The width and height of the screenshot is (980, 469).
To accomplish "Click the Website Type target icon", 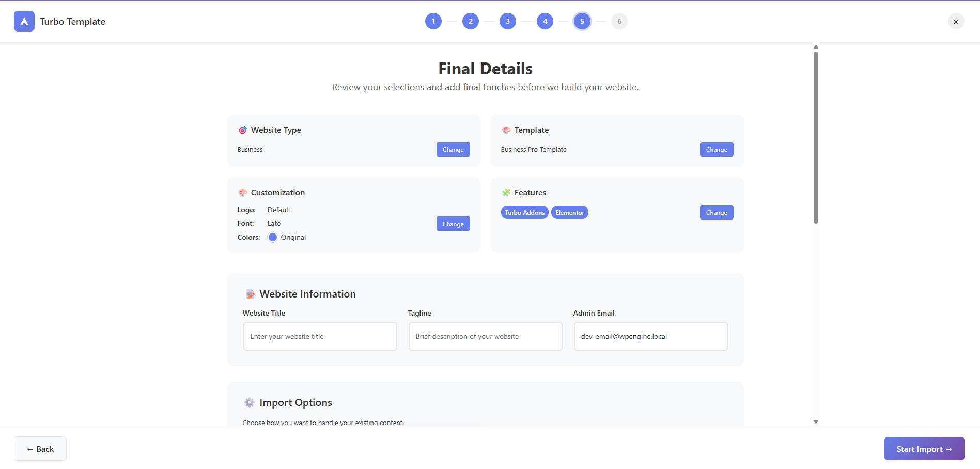I will [x=242, y=130].
